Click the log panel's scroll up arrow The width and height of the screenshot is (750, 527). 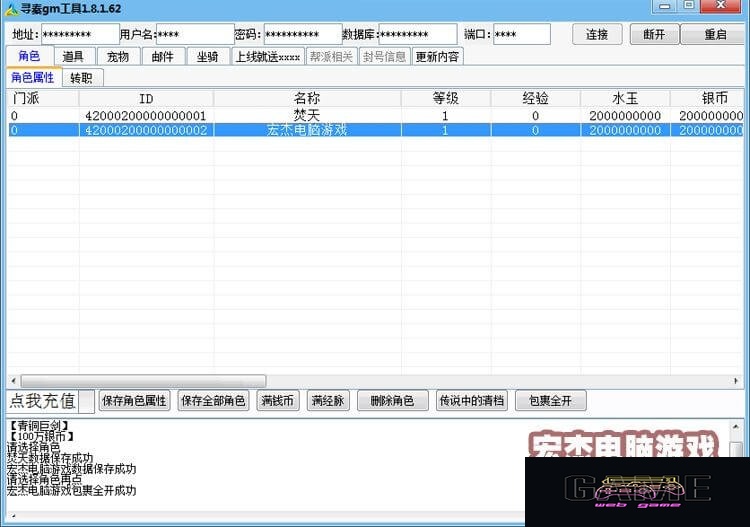(x=736, y=426)
